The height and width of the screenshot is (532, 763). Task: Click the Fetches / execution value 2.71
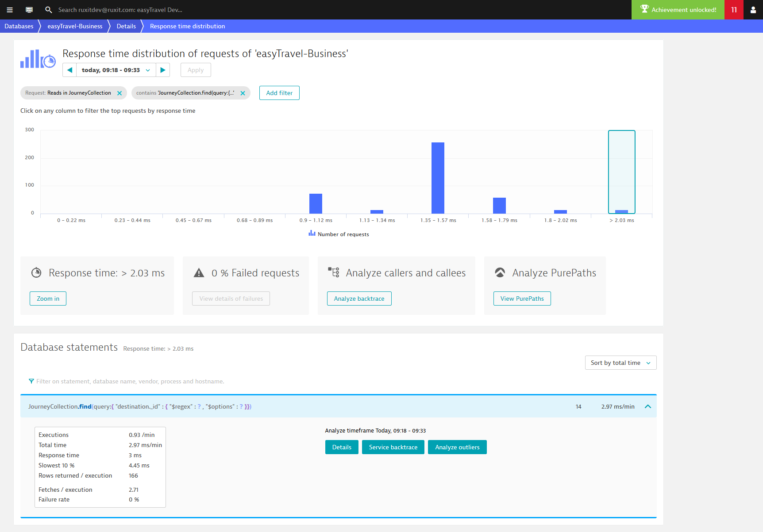point(134,490)
